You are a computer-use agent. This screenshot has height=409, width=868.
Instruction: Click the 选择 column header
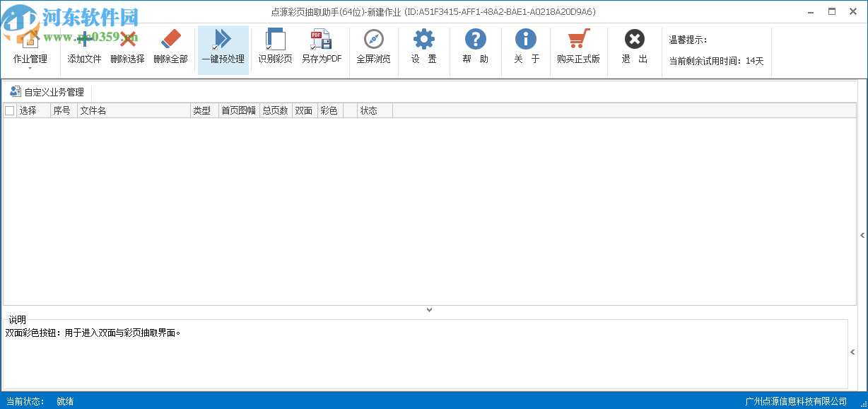pos(33,110)
